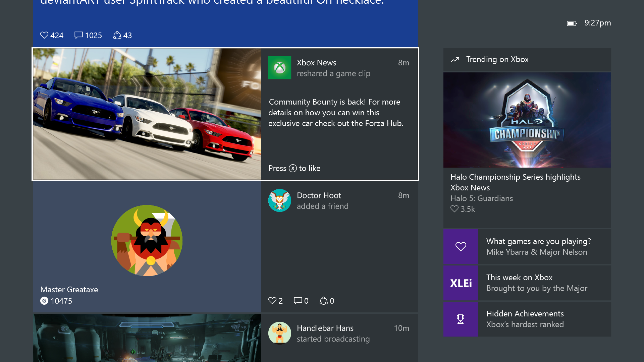
Task: Open the Forza Mustangs game clip thumbnail
Action: click(147, 114)
